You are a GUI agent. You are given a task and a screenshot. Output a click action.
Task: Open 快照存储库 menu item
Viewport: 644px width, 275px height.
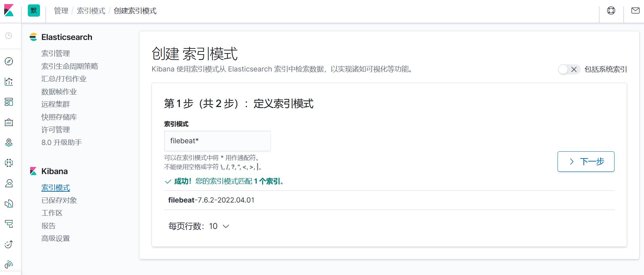[59, 117]
